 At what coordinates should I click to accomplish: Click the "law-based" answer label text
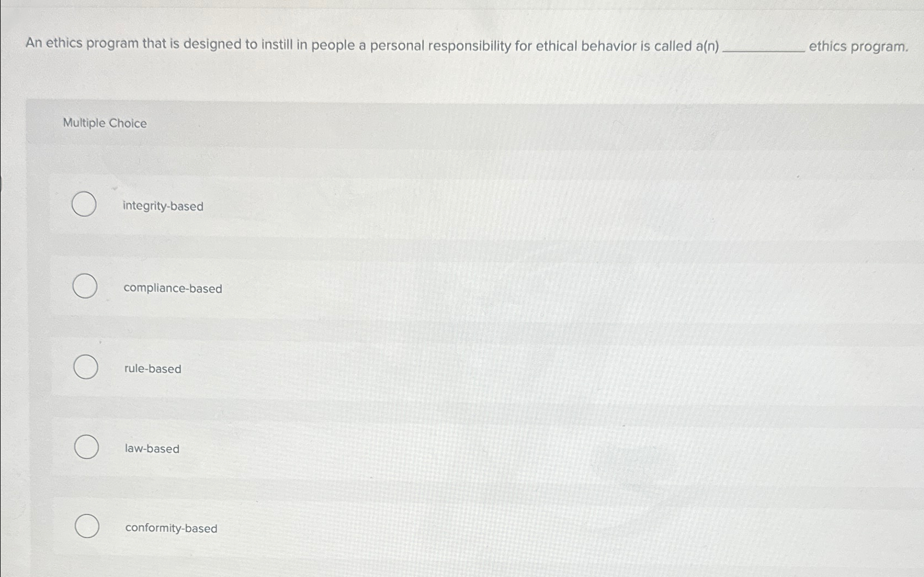[152, 449]
